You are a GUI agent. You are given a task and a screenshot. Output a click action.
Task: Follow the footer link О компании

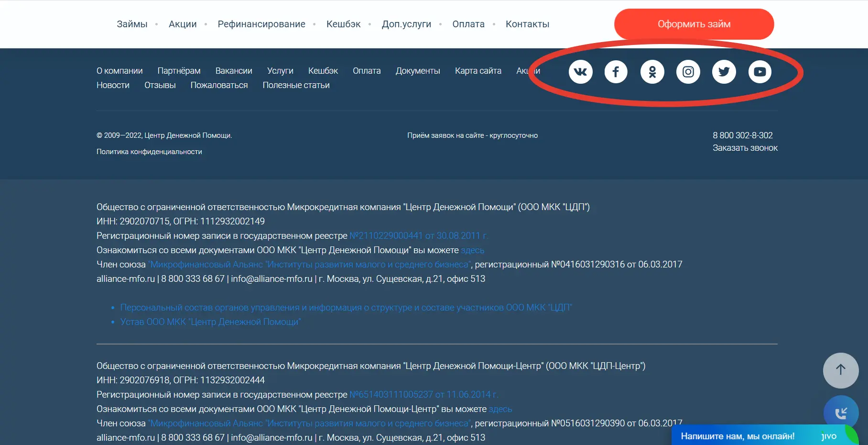pos(119,71)
